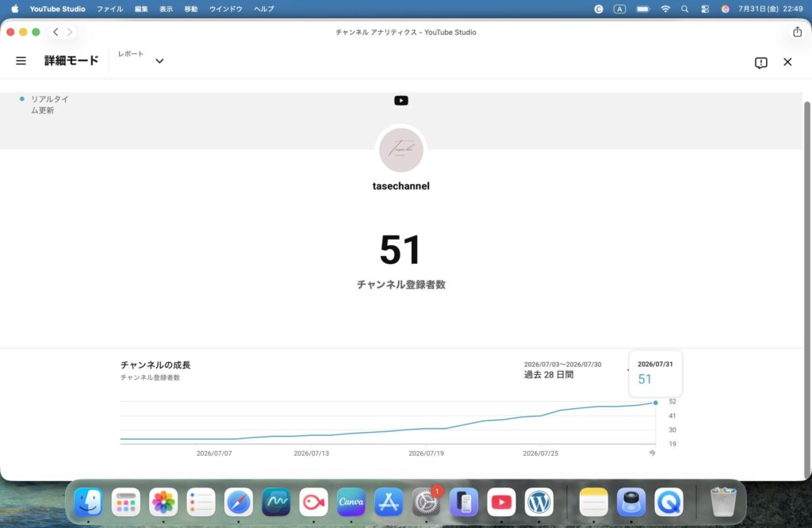This screenshot has width=812, height=528.
Task: Click the Share icon in title bar
Action: pos(798,32)
